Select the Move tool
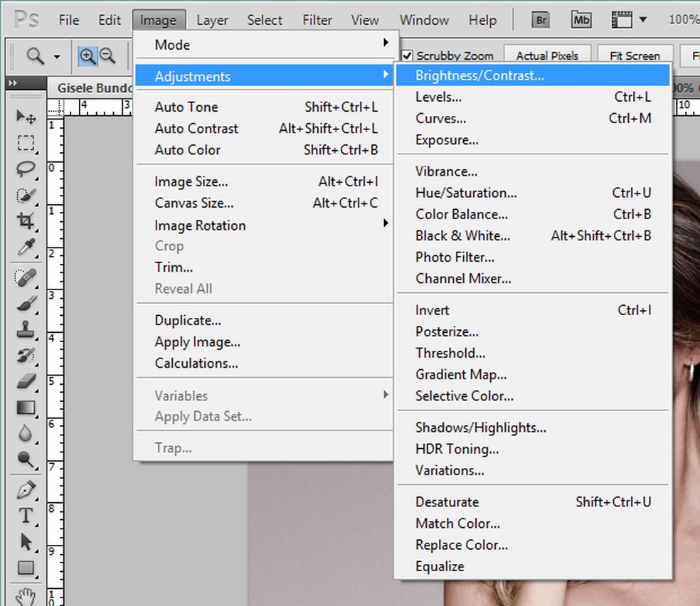700x606 pixels. click(x=26, y=117)
